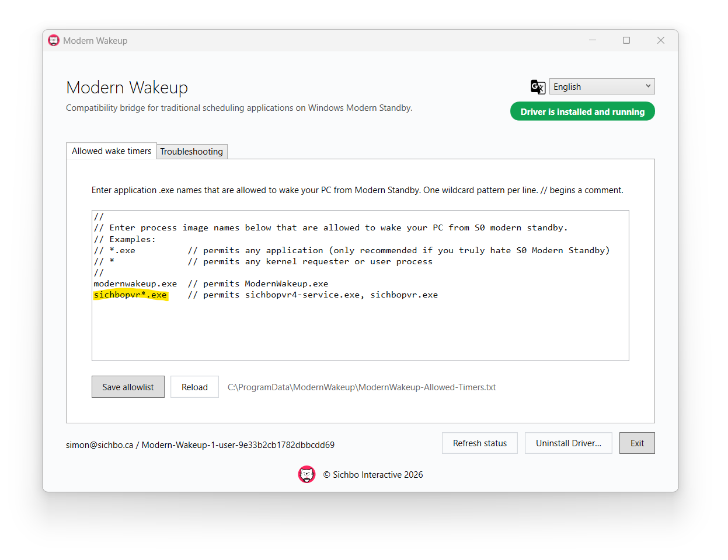Maximize the Modern Wakeup window

pyautogui.click(x=626, y=40)
